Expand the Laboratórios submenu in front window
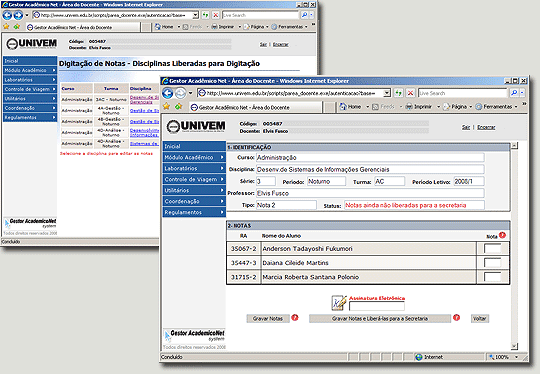The image size is (540, 374). tap(194, 168)
